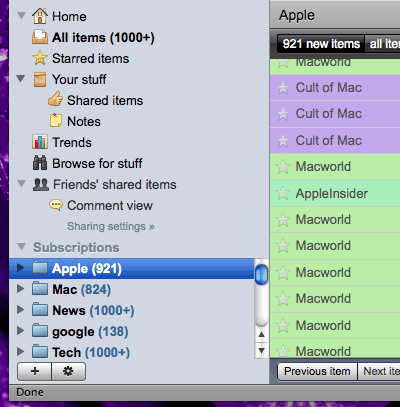Collapse the Your stuff section triangle

(21, 79)
